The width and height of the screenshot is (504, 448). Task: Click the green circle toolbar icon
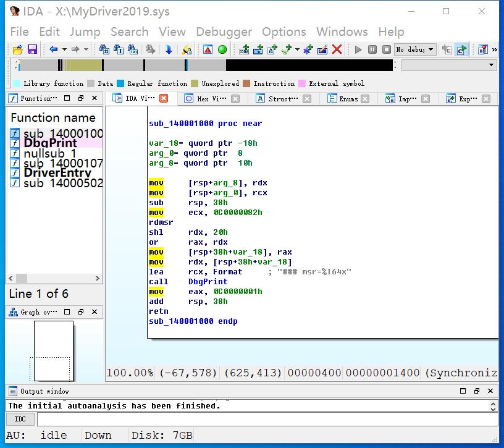click(x=222, y=49)
